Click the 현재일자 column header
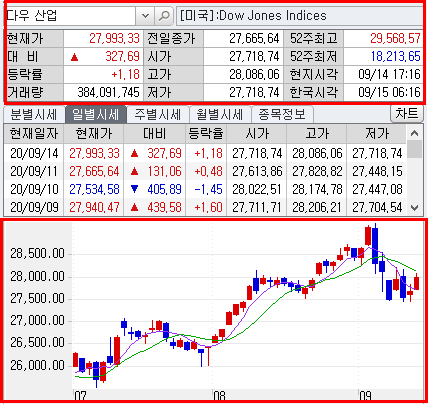This screenshot has width=428, height=404. pyautogui.click(x=34, y=134)
